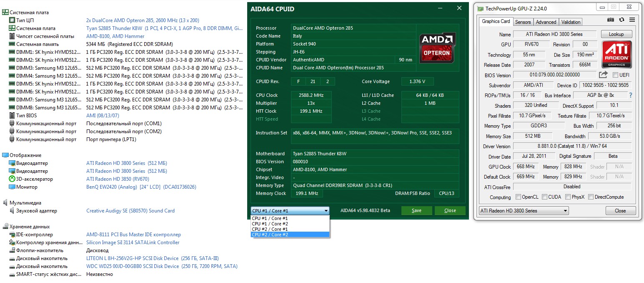The image size is (644, 283).
Task: Click the Флоппи-накопитель floppy icon
Action: pyautogui.click(x=12, y=250)
